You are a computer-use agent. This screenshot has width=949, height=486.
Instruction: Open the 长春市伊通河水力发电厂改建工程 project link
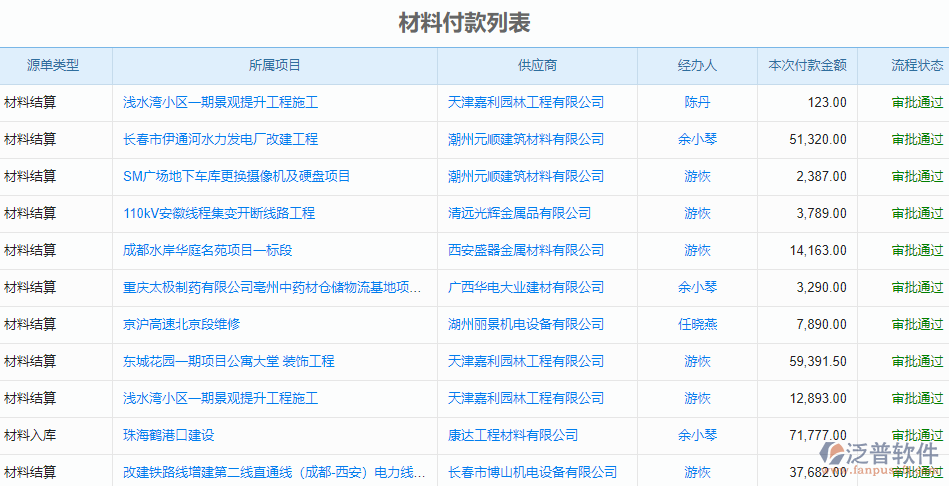(220, 139)
